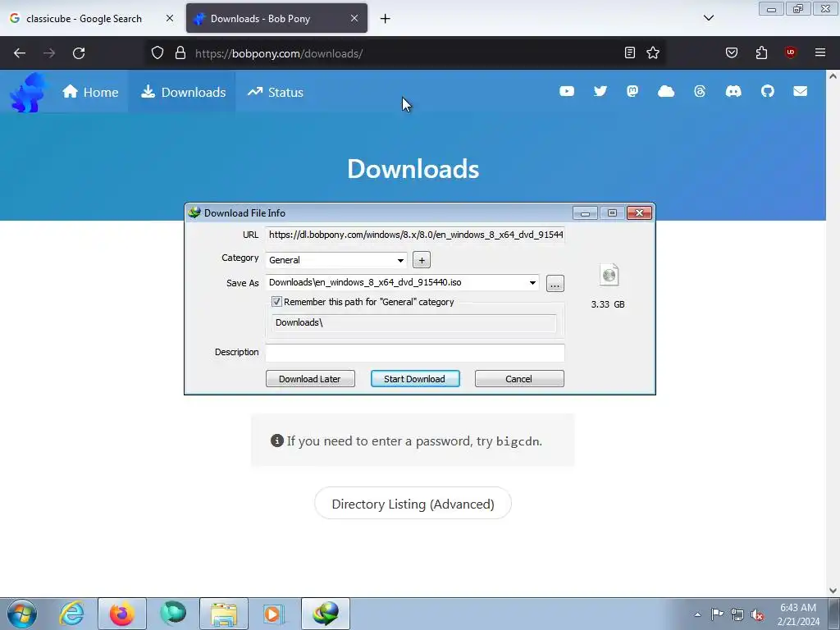Click the Windows Start orb
The height and width of the screenshot is (630, 840).
click(x=22, y=614)
